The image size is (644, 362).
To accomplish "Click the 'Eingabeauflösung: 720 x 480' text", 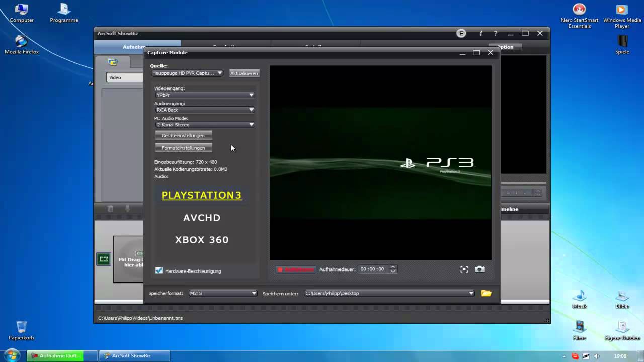I will tap(186, 162).
